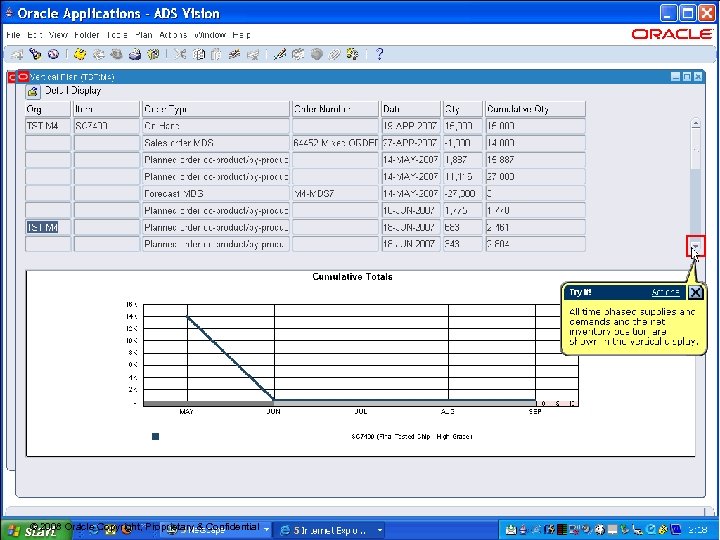720x540 pixels.
Task: Click the Order Type column header
Action: pos(216,109)
